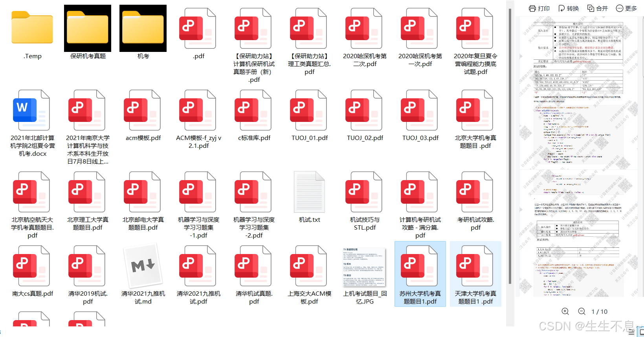
Task: Select 清华2019机试.pdf icon
Action: (x=88, y=266)
